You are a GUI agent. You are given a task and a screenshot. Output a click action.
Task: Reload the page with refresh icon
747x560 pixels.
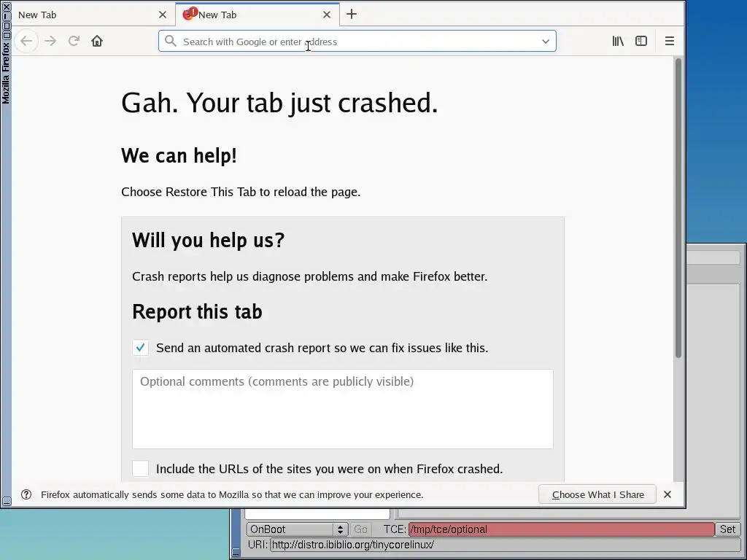click(74, 41)
